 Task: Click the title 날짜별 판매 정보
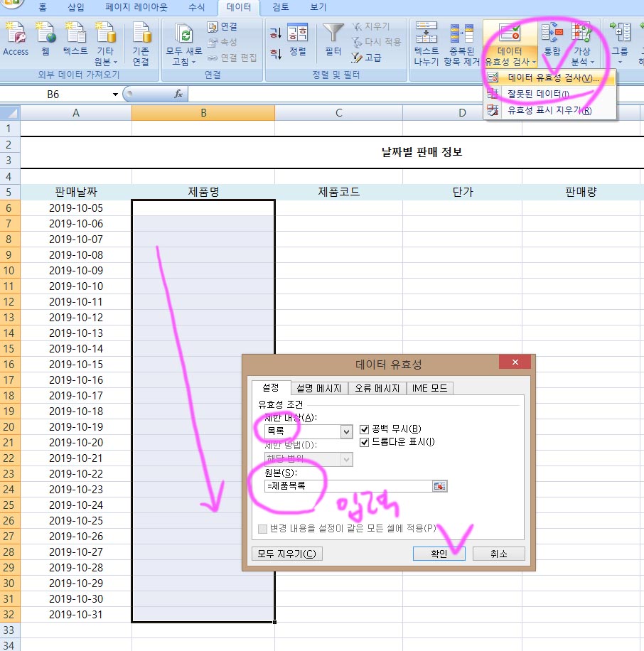(422, 152)
